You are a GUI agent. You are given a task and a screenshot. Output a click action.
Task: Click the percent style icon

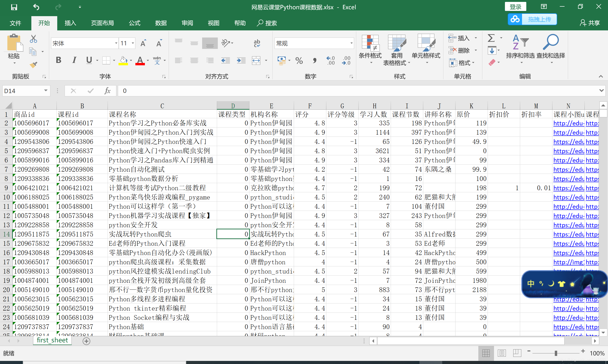[299, 60]
